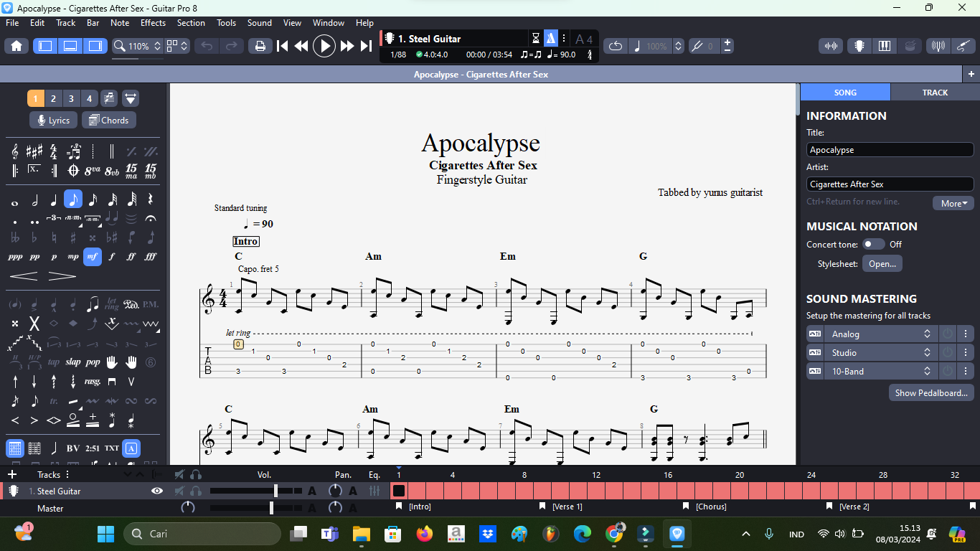Open the Chords button

[109, 121]
